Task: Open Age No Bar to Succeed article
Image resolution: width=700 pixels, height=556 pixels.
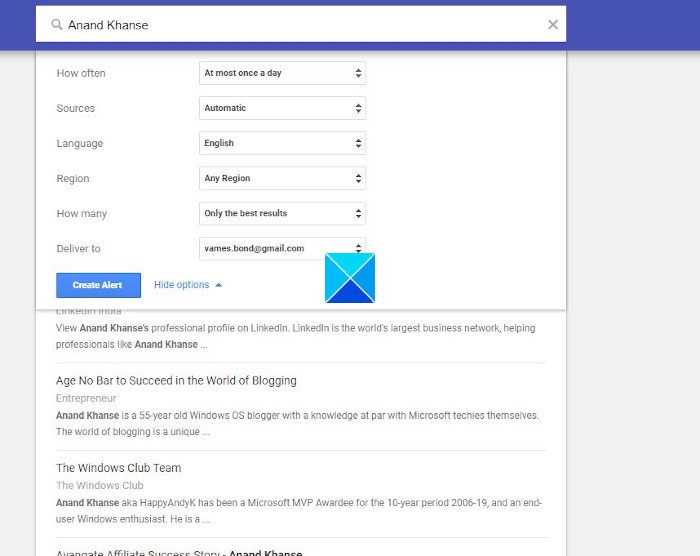Action: point(176,380)
